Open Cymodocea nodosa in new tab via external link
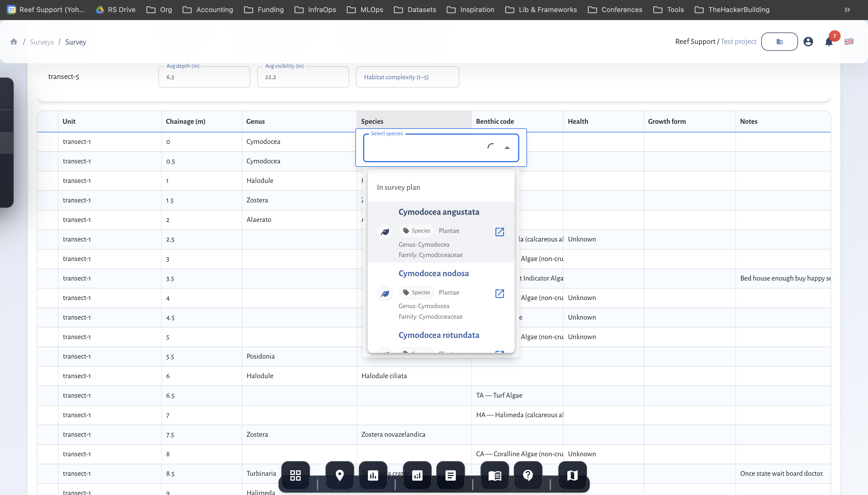Image resolution: width=868 pixels, height=495 pixels. [500, 293]
